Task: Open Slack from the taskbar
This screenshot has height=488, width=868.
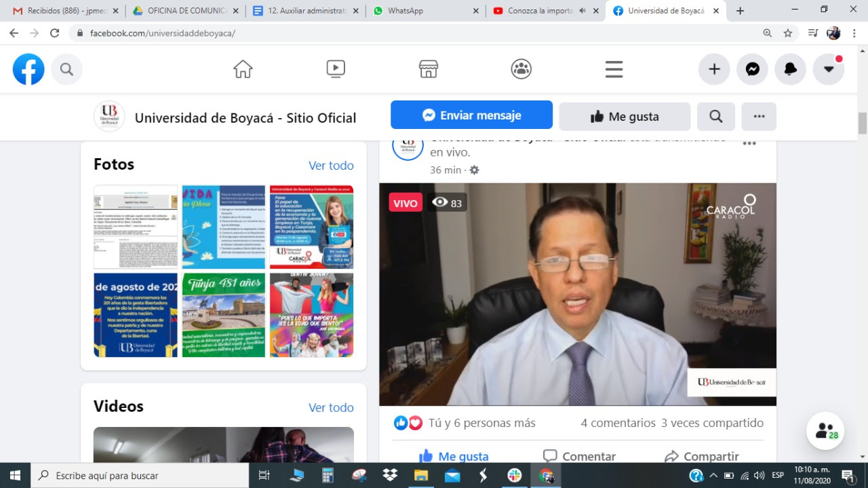Action: point(515,475)
